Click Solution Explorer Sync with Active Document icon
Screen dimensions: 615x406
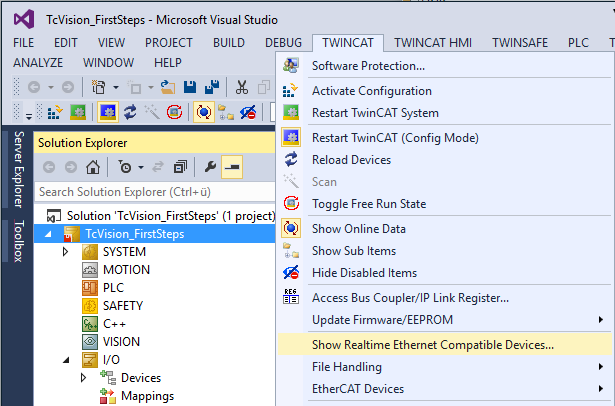(x=158, y=167)
